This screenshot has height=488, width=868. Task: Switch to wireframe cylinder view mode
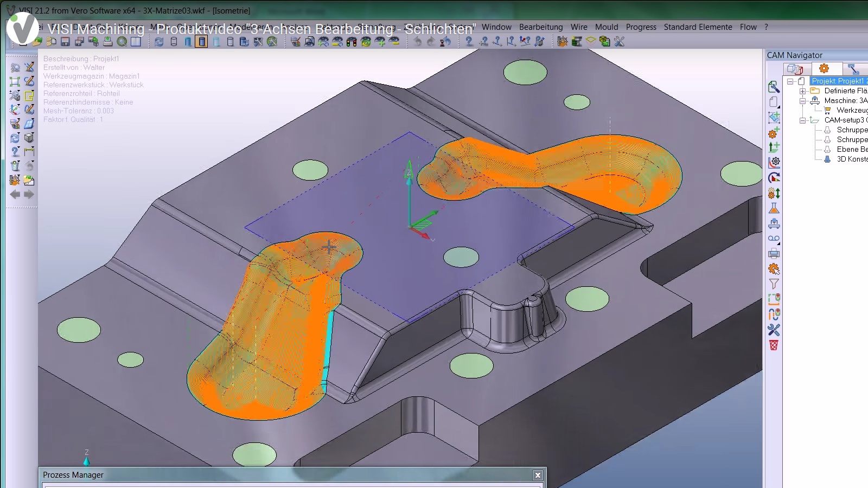coord(174,42)
